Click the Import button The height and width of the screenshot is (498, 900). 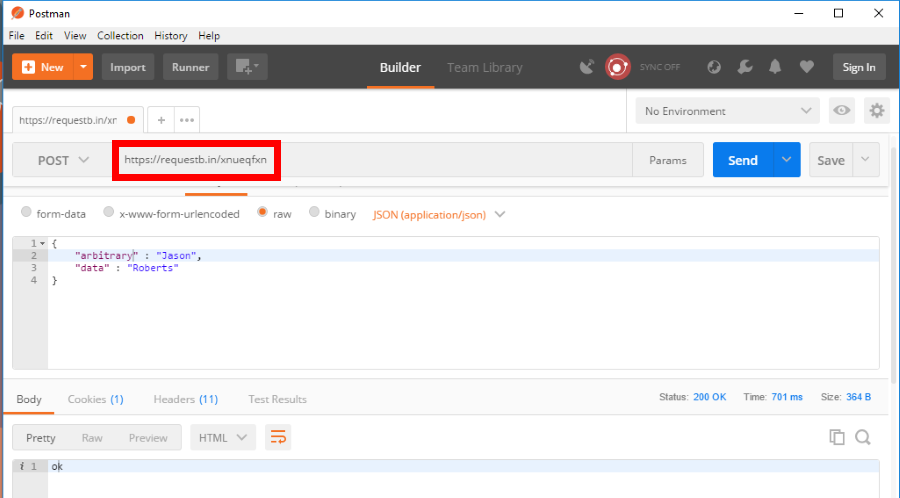coord(127,67)
